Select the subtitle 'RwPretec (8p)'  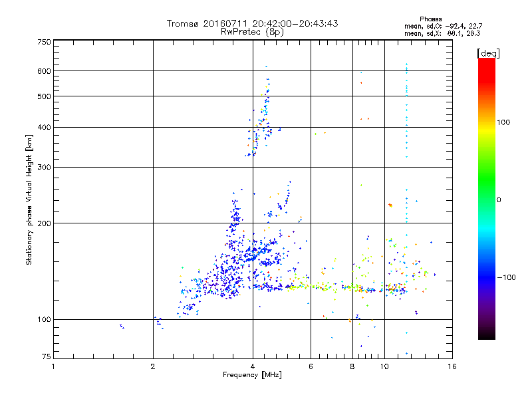(x=252, y=32)
